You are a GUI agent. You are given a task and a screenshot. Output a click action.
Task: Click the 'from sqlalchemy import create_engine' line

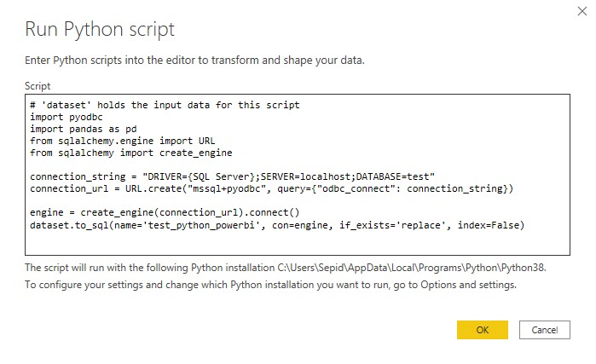(130, 152)
